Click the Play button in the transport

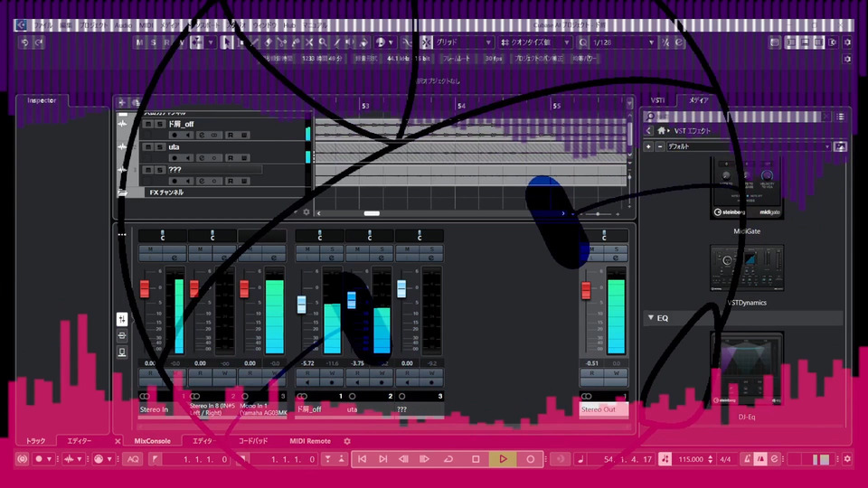coord(503,459)
